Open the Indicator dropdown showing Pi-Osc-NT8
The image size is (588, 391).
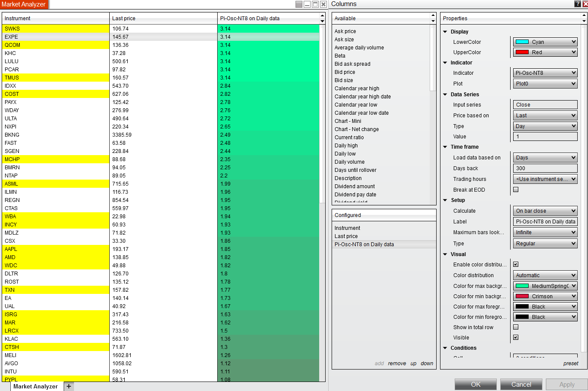tap(545, 73)
